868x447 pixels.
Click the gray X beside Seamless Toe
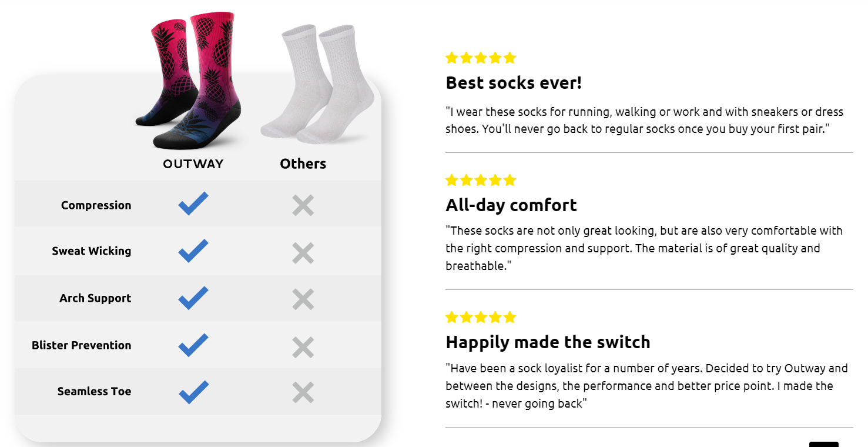(x=303, y=392)
